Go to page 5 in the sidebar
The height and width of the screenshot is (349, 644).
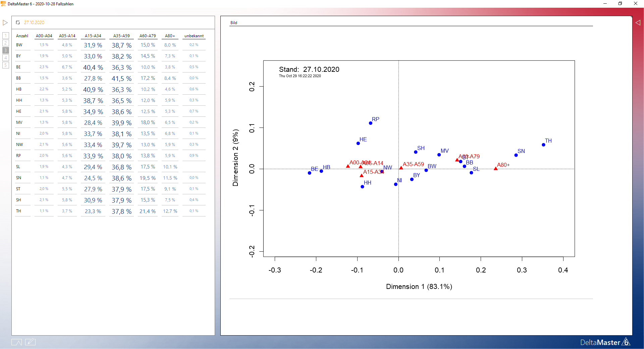click(6, 65)
